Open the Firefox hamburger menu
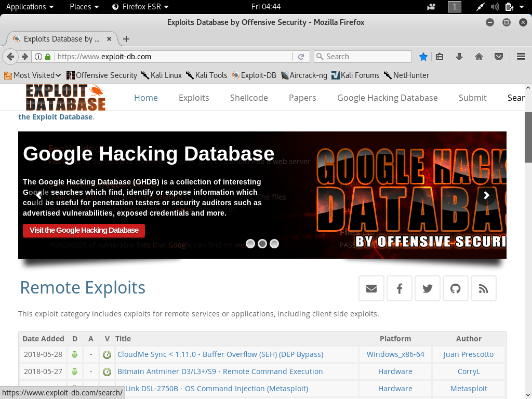 (x=521, y=57)
